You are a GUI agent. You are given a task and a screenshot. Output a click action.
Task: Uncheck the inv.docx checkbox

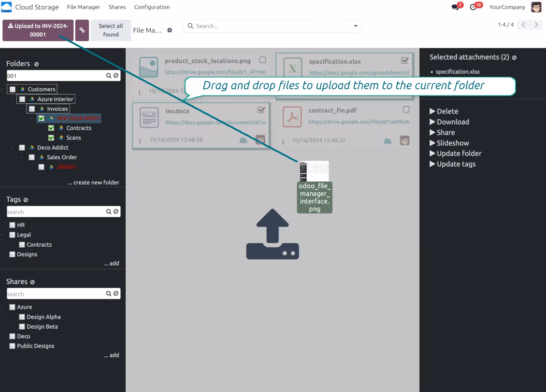[x=261, y=110]
